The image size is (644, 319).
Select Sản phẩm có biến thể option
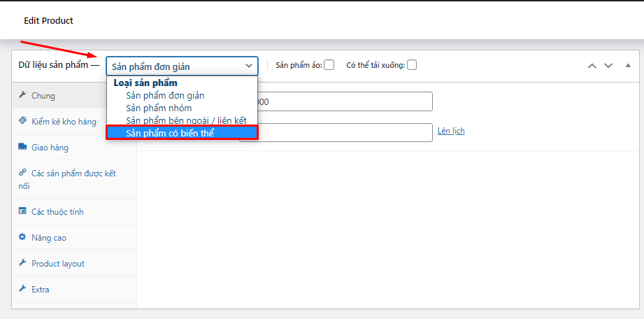(182, 132)
